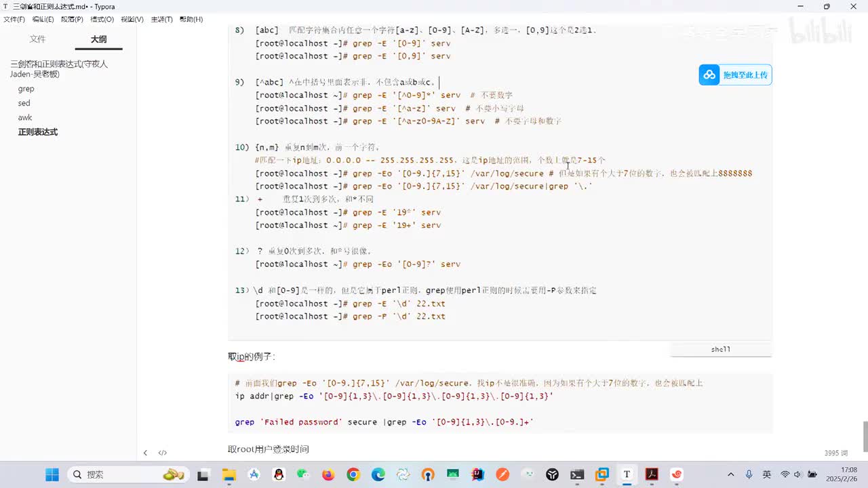
Task: Click the 取ip的例子 paragraph text
Action: (252, 357)
